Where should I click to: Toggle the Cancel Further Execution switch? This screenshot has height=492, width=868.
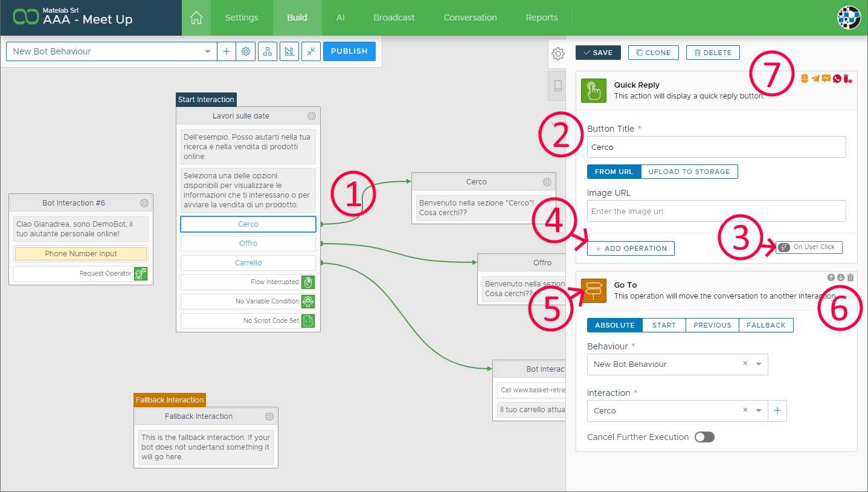point(704,437)
